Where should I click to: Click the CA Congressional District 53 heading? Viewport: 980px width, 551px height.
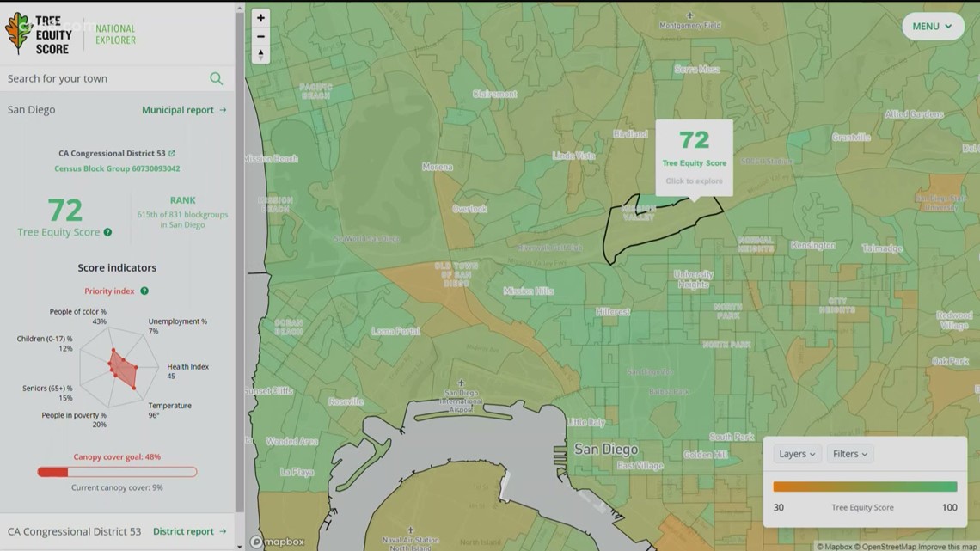click(x=113, y=153)
